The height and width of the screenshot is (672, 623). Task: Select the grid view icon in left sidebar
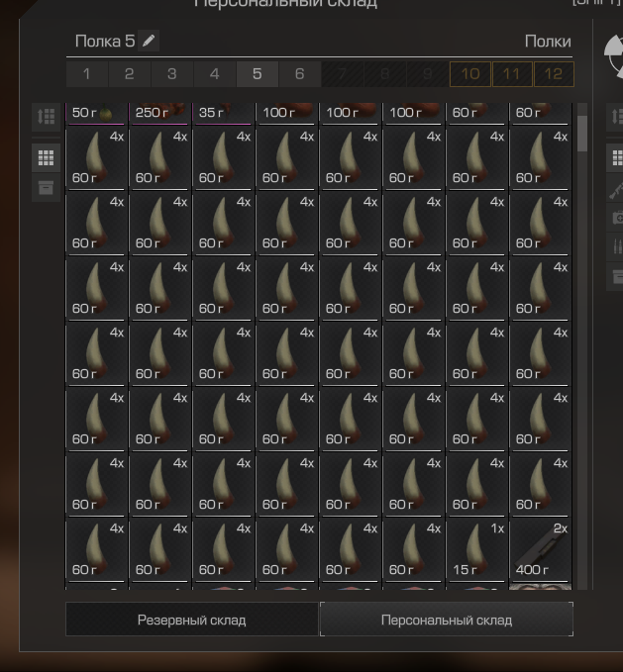click(46, 157)
